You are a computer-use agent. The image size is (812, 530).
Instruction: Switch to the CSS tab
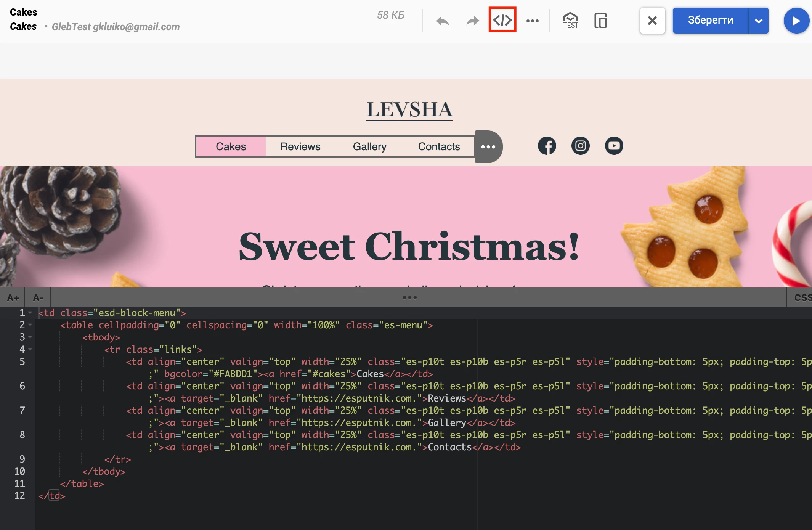(802, 297)
